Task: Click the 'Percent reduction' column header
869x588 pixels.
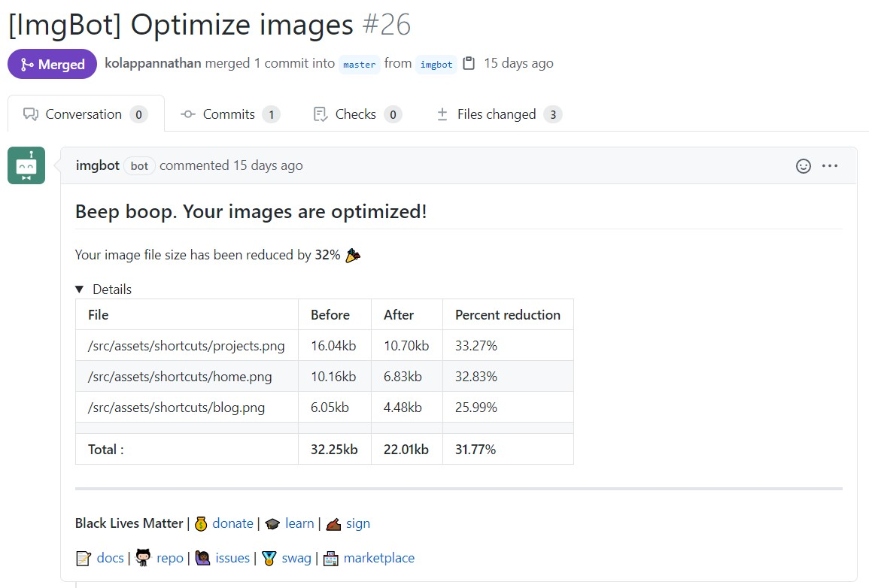Action: coord(508,314)
